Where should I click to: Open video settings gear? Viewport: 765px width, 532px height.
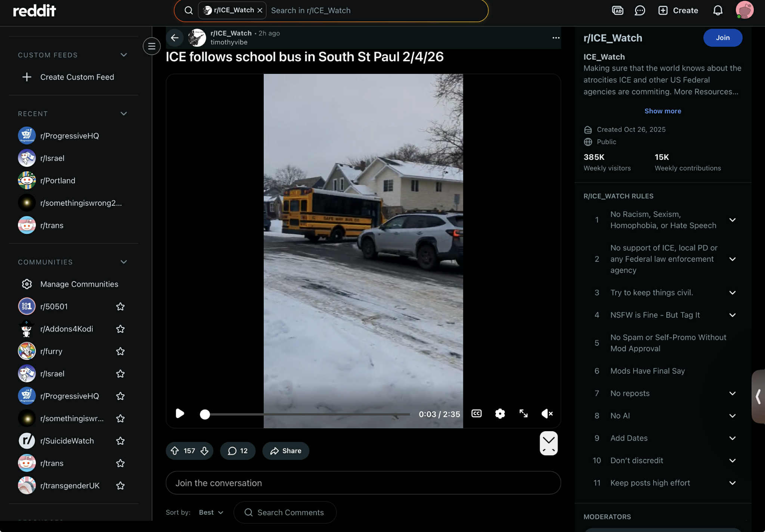pyautogui.click(x=500, y=414)
